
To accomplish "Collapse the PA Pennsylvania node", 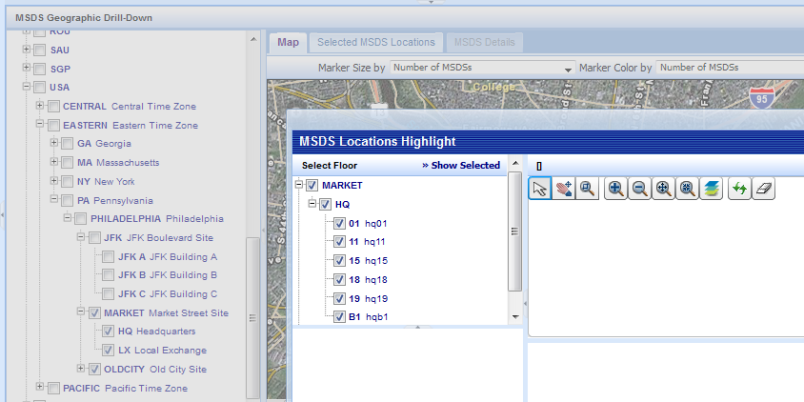I will click(54, 199).
